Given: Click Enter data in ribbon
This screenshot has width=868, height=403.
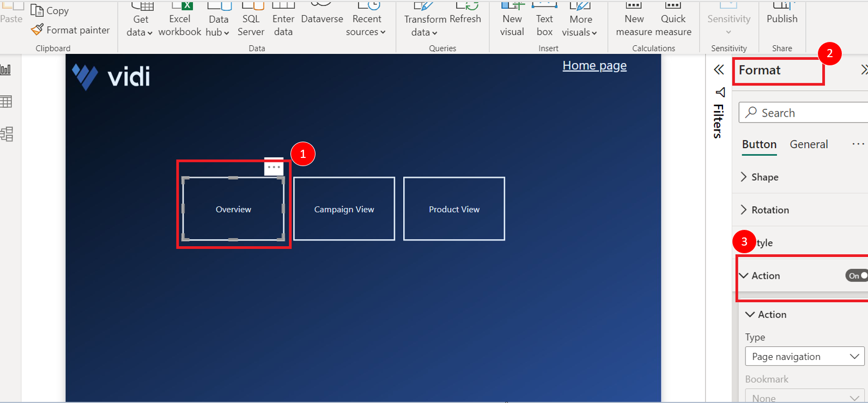Looking at the screenshot, I should (283, 20).
